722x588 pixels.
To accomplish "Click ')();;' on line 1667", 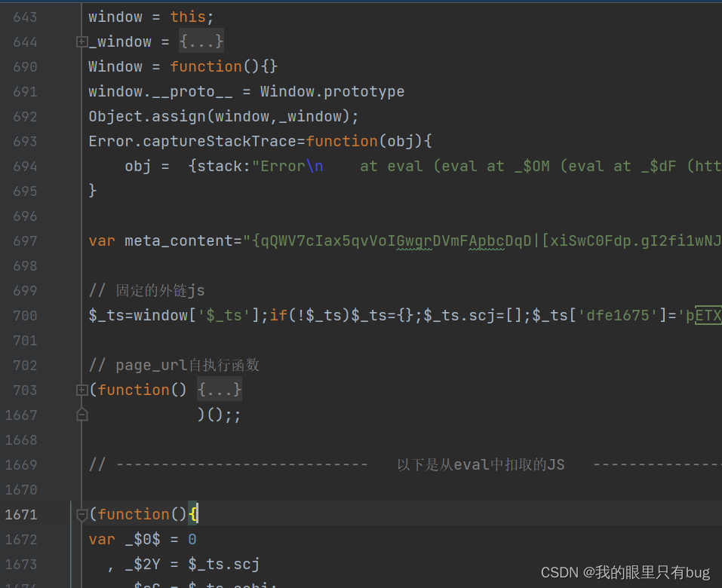I will click(220, 415).
